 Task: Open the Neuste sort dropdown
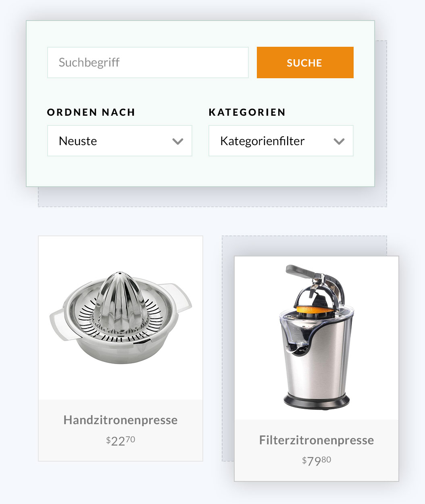coord(119,141)
